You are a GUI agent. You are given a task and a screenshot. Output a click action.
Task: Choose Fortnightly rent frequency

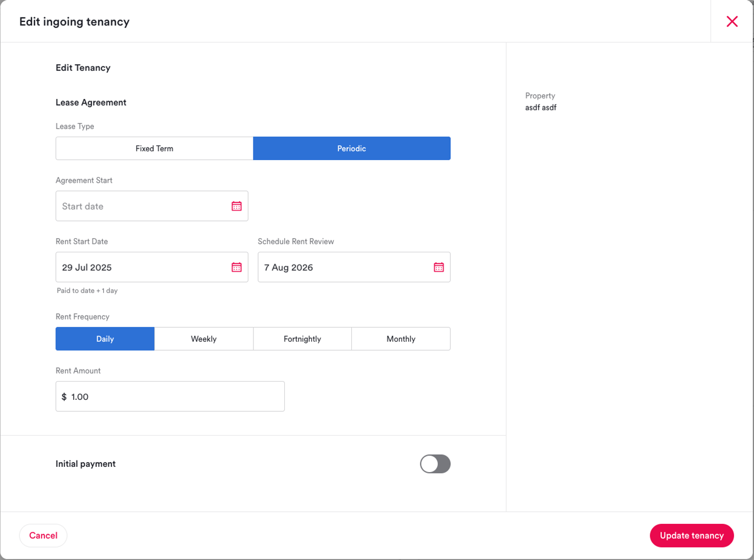coord(303,339)
